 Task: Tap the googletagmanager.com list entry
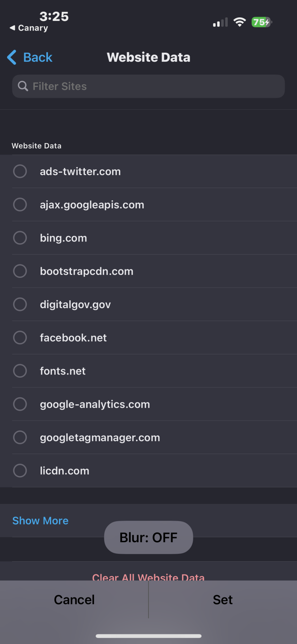(x=100, y=437)
